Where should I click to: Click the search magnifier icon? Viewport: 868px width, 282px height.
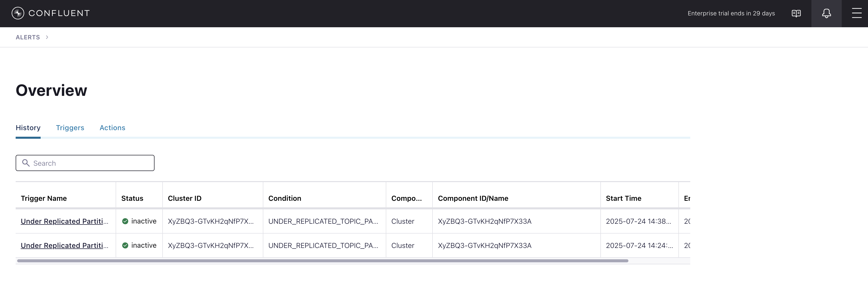click(25, 163)
